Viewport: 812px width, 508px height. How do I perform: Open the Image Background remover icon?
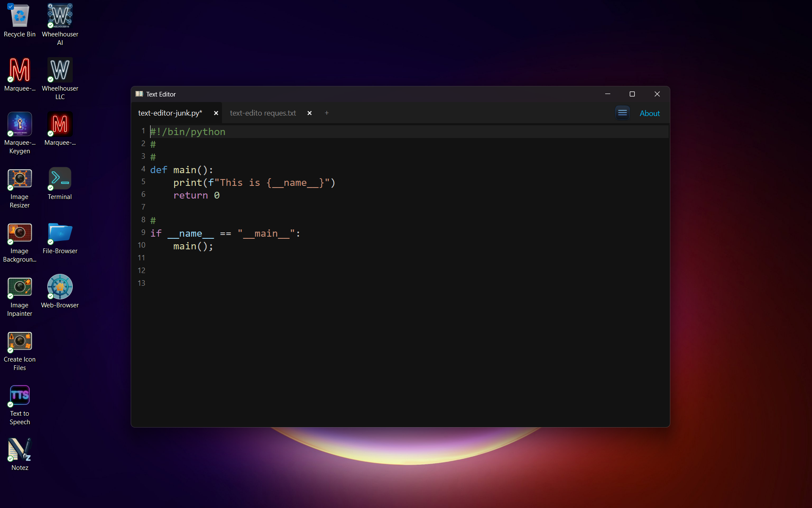tap(19, 242)
